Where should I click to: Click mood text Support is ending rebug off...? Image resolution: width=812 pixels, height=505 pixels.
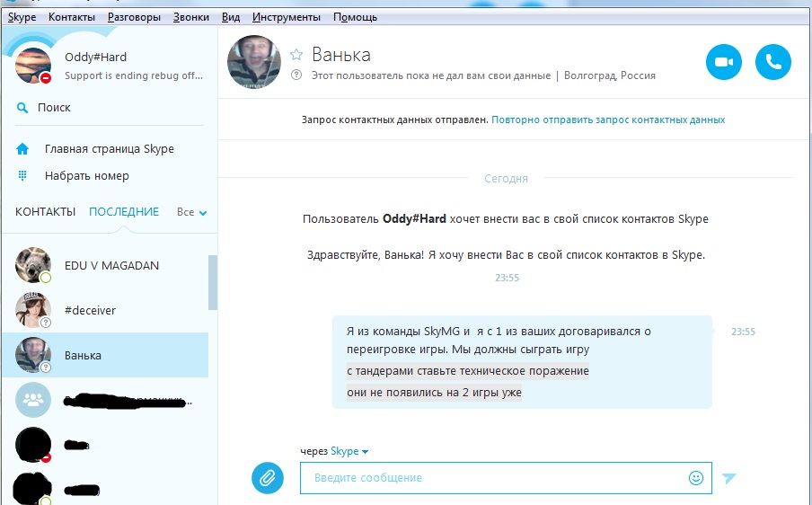pyautogui.click(x=134, y=75)
